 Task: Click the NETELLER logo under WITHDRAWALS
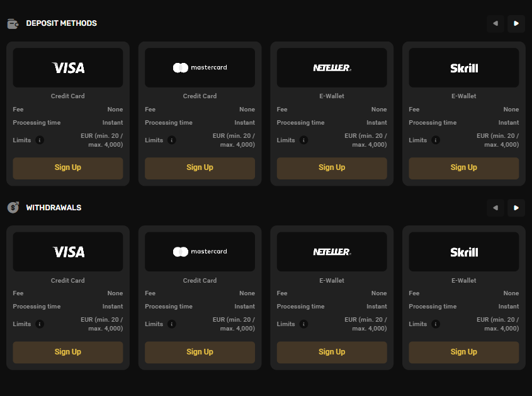click(x=332, y=251)
